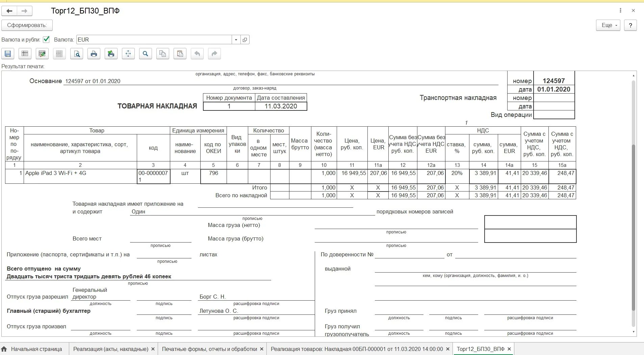Click the scrollbar down arrow
The image size is (644, 355).
[634, 332]
